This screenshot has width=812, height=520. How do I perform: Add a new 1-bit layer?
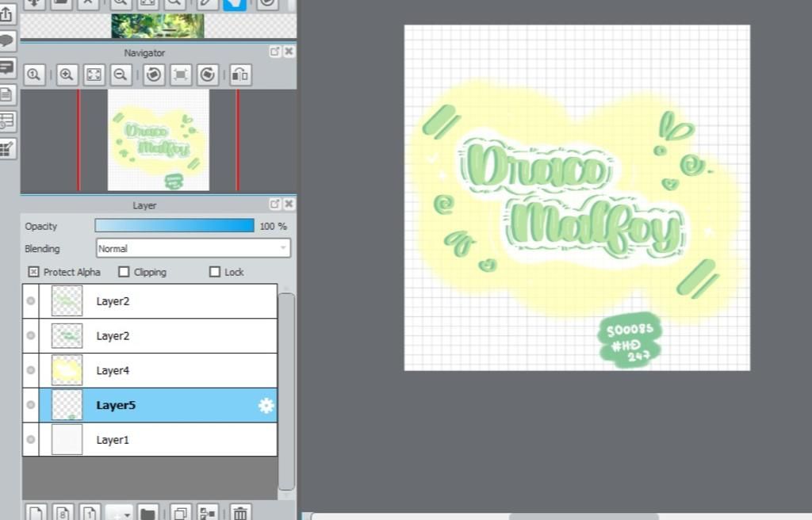coord(90,513)
